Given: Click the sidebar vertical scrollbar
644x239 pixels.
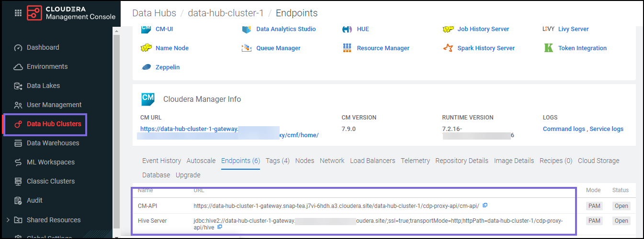Looking at the screenshot, I should click(x=116, y=129).
